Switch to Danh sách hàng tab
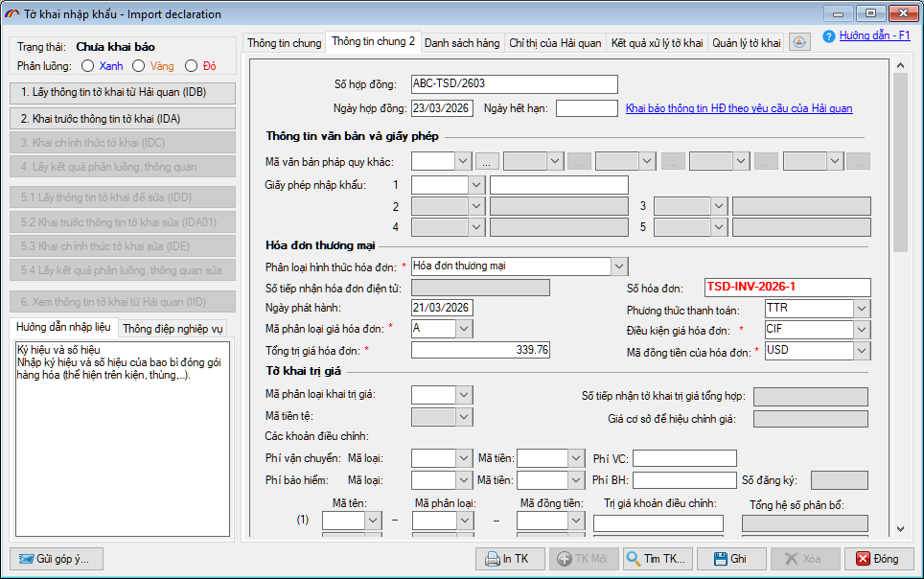The height and width of the screenshot is (579, 924). 462,43
